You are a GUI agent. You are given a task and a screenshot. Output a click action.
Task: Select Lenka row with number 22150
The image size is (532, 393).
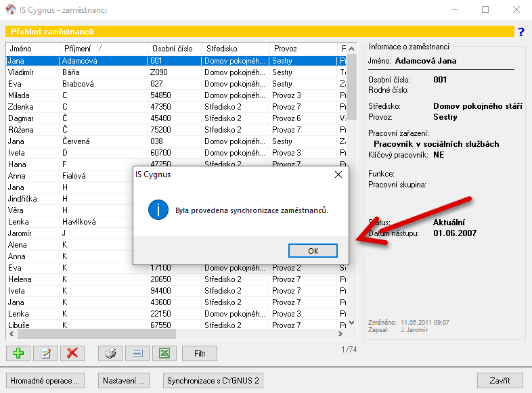177,314
